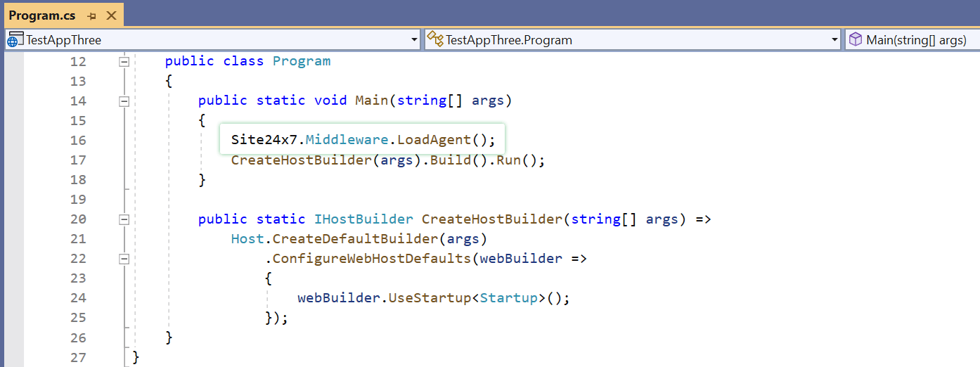The image size is (980, 367).
Task: Click the TestAppThree.Program class icon
Action: pyautogui.click(x=435, y=40)
